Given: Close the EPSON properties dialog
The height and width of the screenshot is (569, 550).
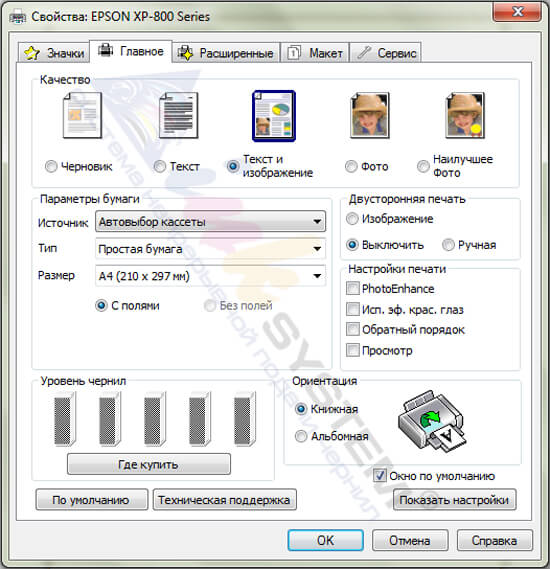Looking at the screenshot, I should [517, 12].
